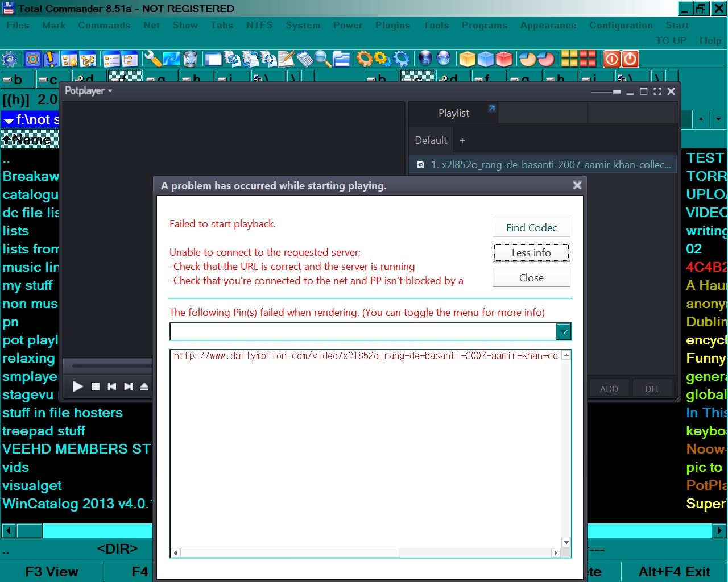Click the wrench tool icon in toolbar
Viewport: 728px width, 582px height.
[152, 59]
